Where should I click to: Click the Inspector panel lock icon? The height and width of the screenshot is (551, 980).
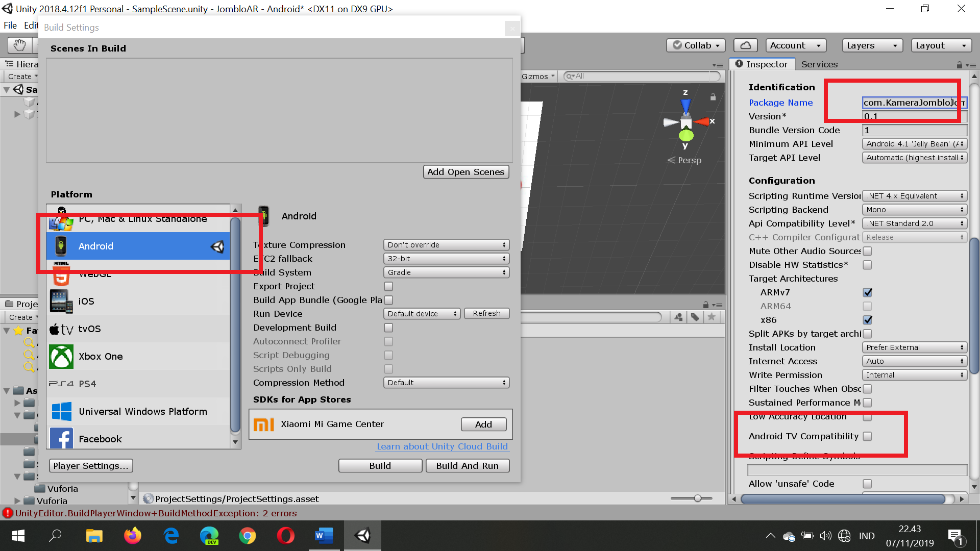click(959, 65)
